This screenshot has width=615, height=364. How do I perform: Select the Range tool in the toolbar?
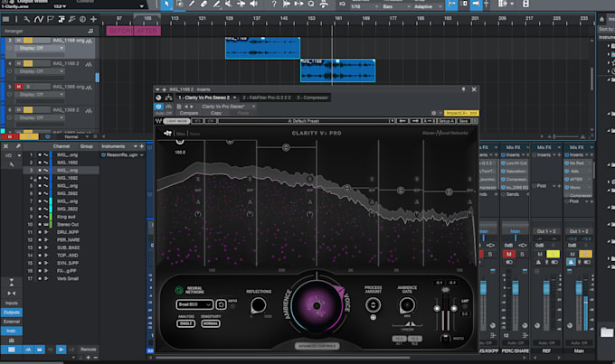[x=179, y=4]
